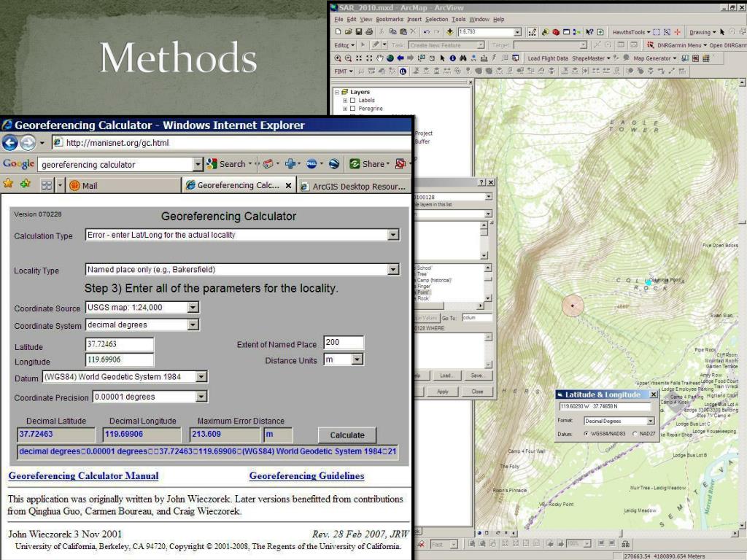The image size is (747, 560).
Task: Select ArcMap Select Elements arrow tool
Action: pos(442,58)
